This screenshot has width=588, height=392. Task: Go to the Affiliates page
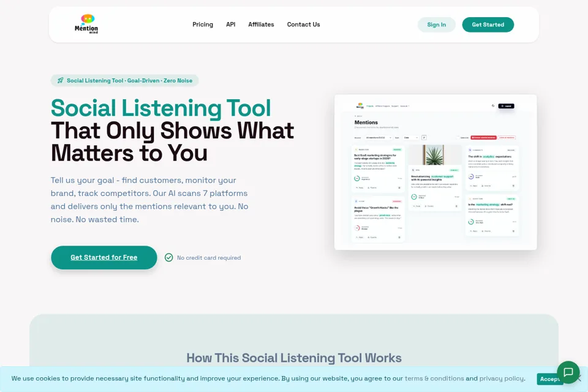[261, 24]
